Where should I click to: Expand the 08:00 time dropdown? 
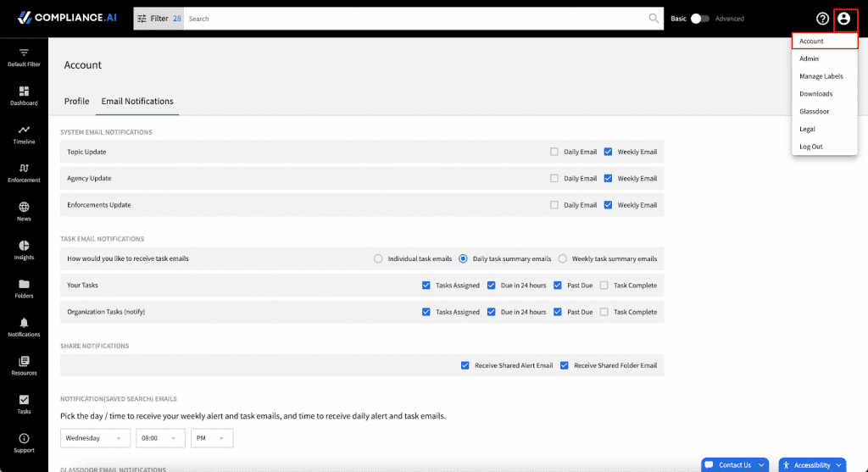click(160, 438)
